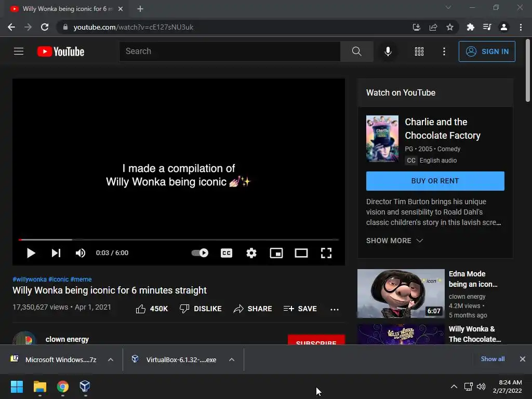Image resolution: width=532 pixels, height=399 pixels.
Task: Open File Explorer from taskbar
Action: (x=39, y=387)
